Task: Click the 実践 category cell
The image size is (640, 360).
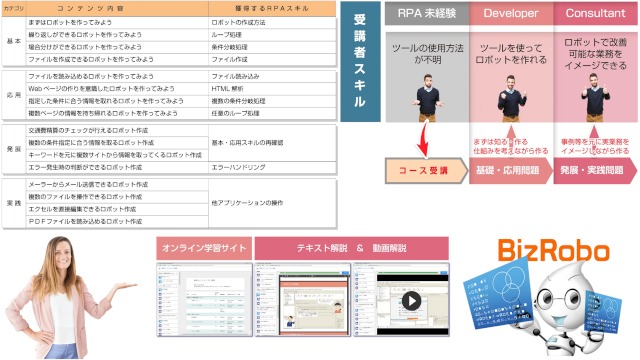Action: click(14, 203)
